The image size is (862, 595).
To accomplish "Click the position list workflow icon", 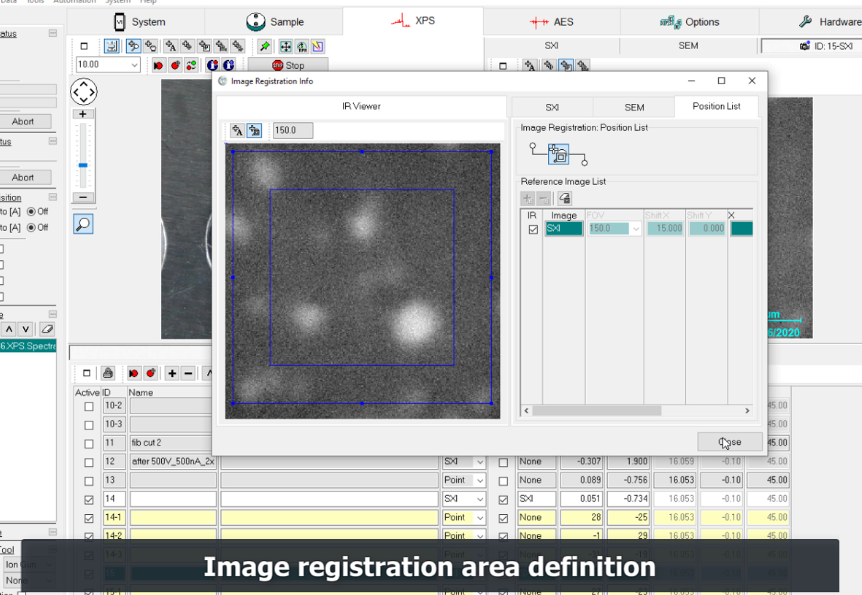I will (559, 154).
